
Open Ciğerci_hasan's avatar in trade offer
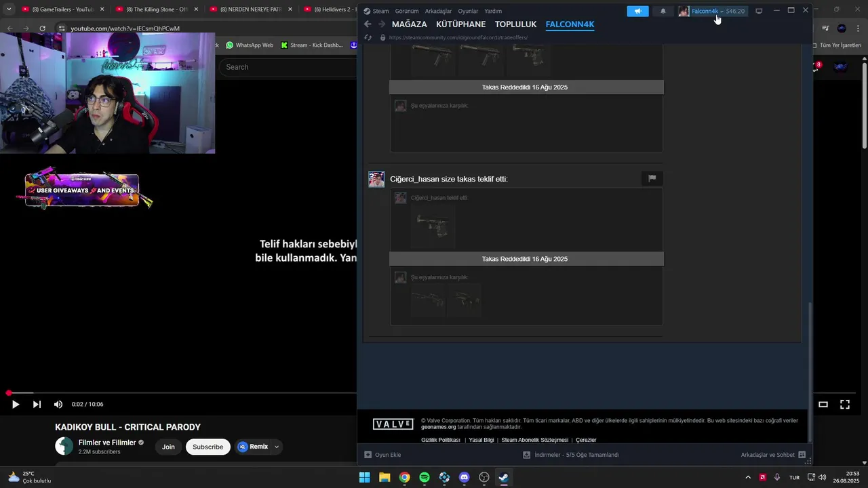coord(376,179)
